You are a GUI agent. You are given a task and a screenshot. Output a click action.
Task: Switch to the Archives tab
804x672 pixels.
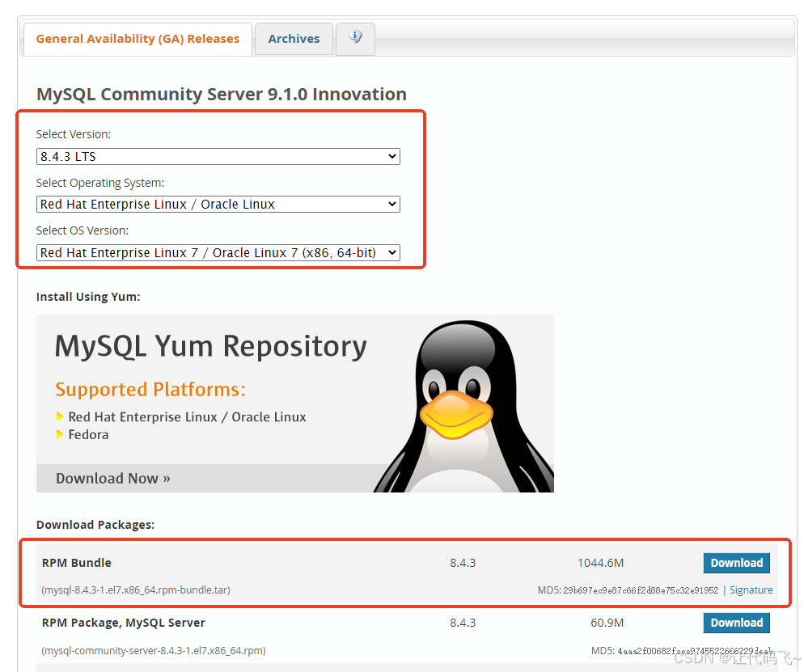(x=293, y=38)
